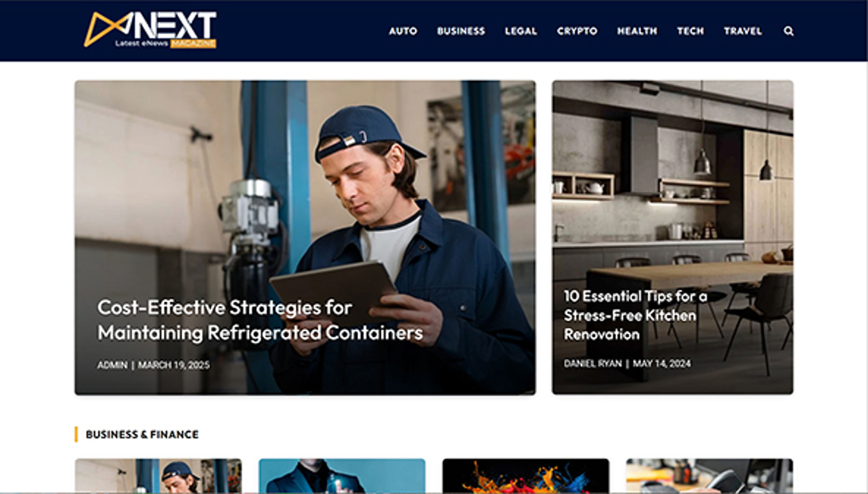Click the DANIEL RYAN author link
The image size is (868, 494).
click(592, 364)
